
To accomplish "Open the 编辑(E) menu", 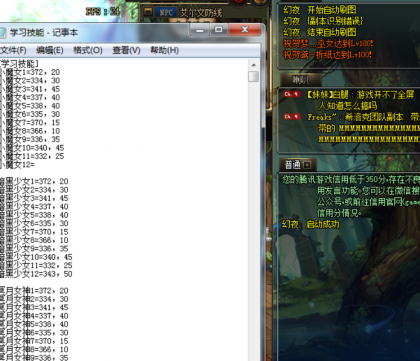I will (x=50, y=50).
